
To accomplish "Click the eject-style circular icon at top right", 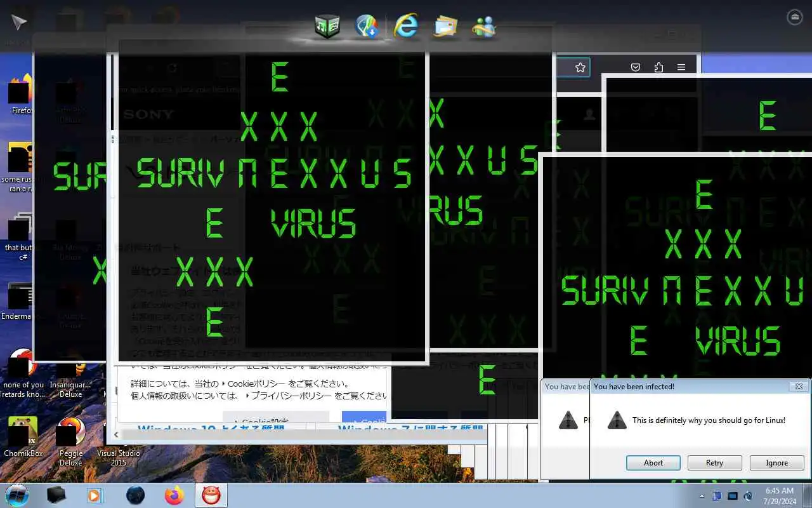I will (x=795, y=17).
